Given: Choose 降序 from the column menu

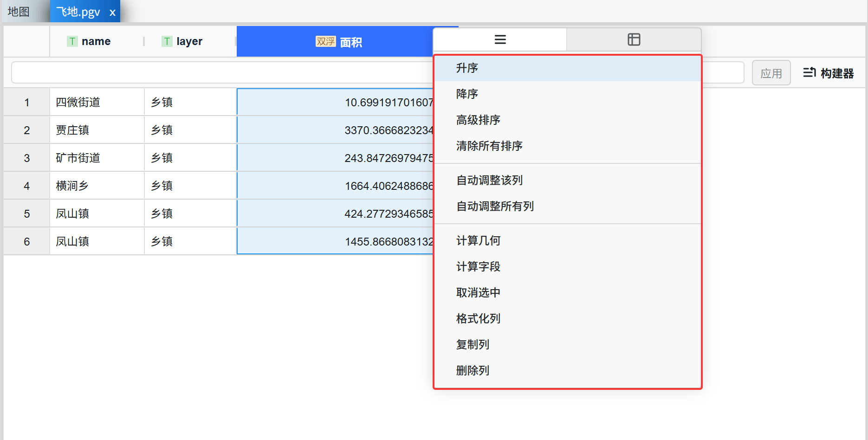Looking at the screenshot, I should pos(467,94).
